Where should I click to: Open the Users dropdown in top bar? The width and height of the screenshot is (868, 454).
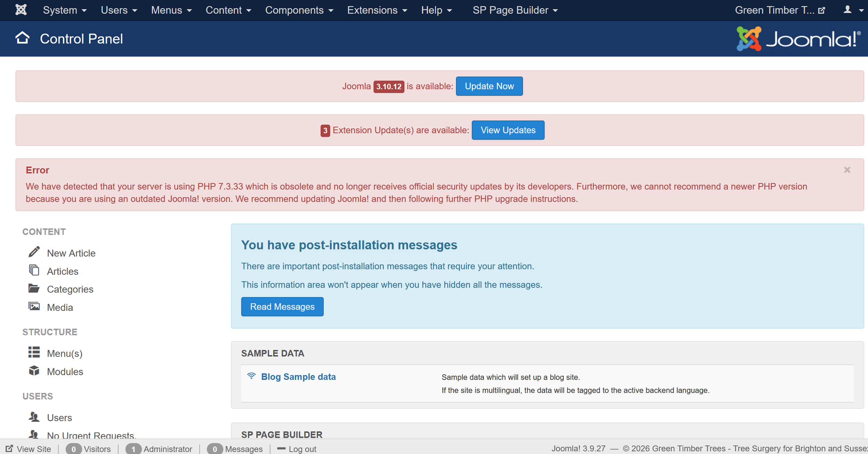click(x=119, y=10)
